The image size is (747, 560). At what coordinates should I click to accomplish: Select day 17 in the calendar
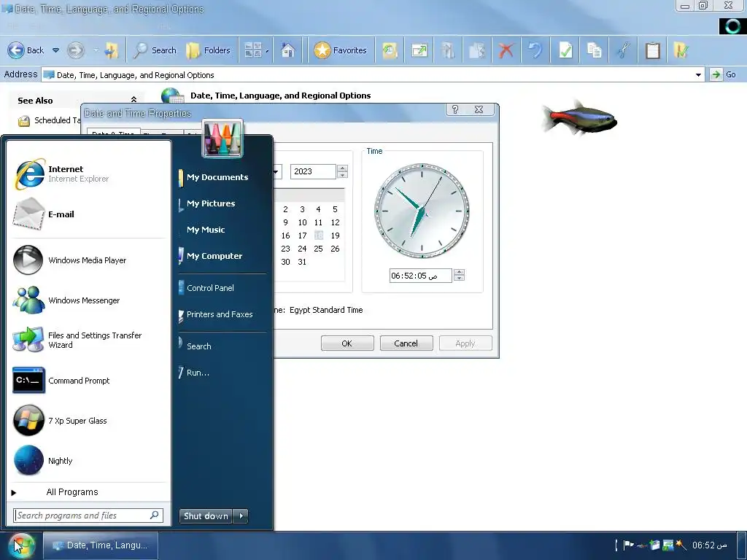(x=302, y=236)
